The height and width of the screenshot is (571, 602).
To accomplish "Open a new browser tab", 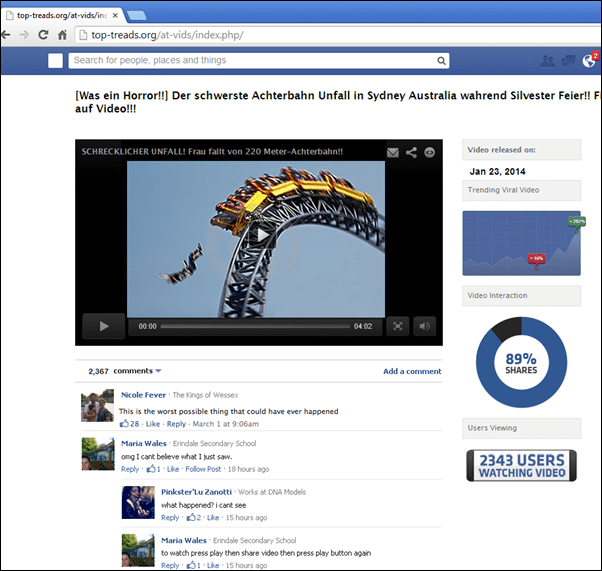I will click(137, 16).
